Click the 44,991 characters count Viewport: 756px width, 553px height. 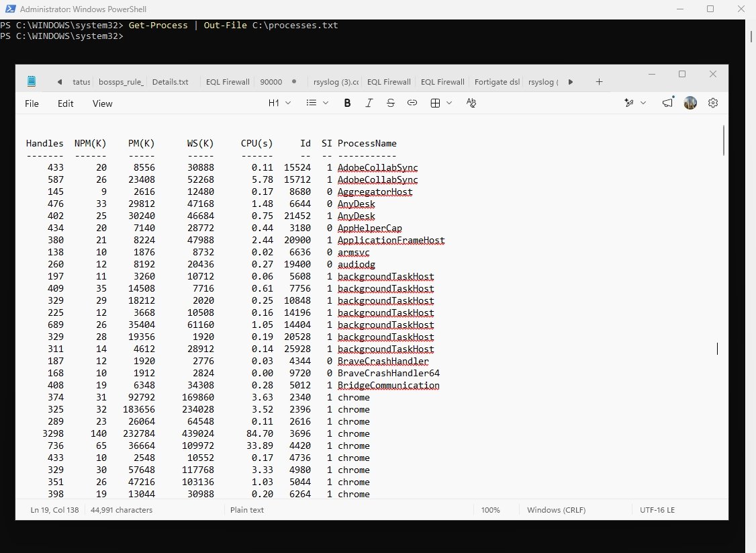(122, 510)
